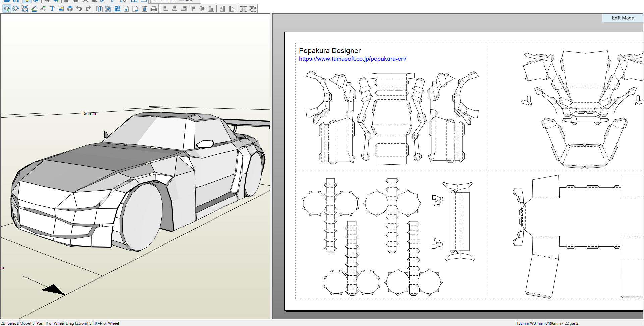This screenshot has height=326, width=644.
Task: Align selected parts to bottom
Action: tap(211, 9)
